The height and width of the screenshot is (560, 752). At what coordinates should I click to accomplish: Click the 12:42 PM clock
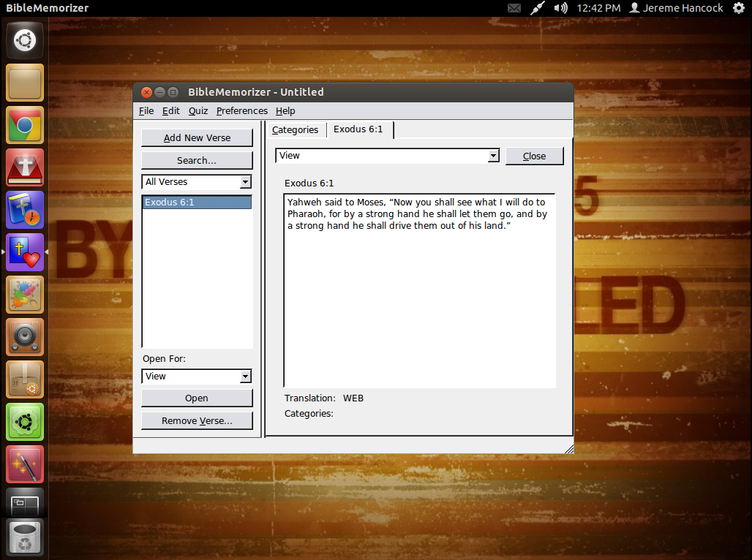click(x=598, y=8)
